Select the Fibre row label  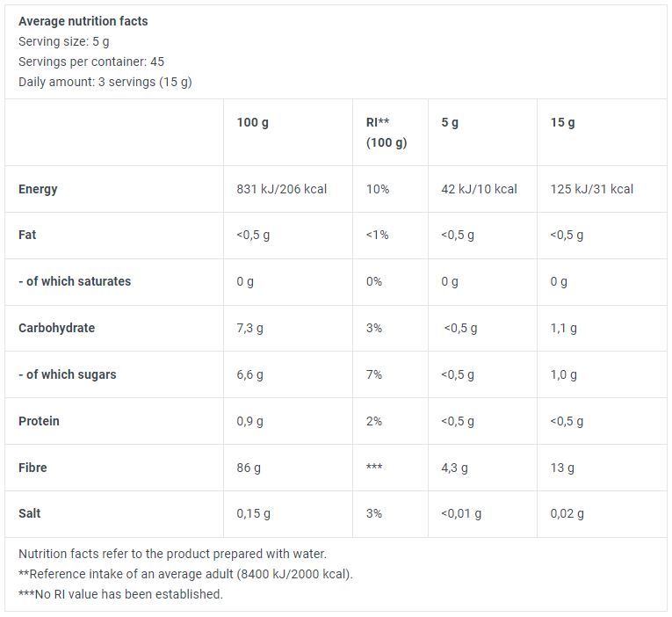tap(33, 468)
